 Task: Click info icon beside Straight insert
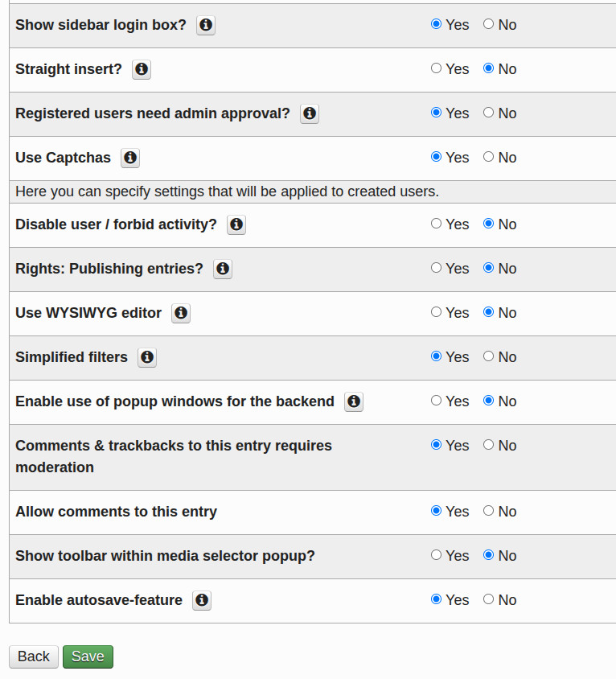[142, 69]
